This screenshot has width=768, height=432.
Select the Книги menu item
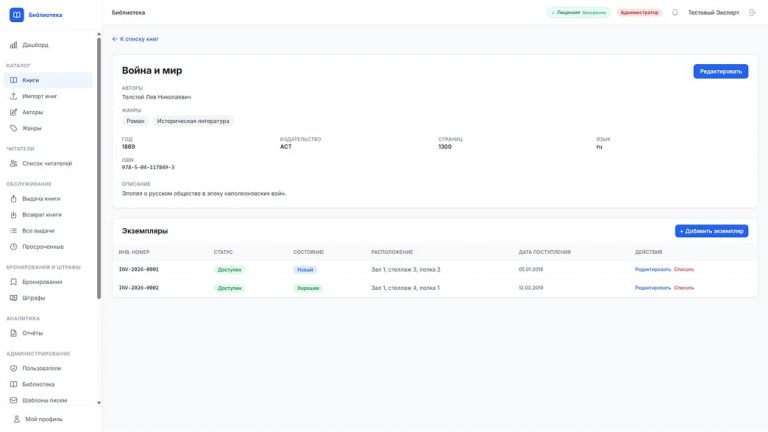point(48,80)
